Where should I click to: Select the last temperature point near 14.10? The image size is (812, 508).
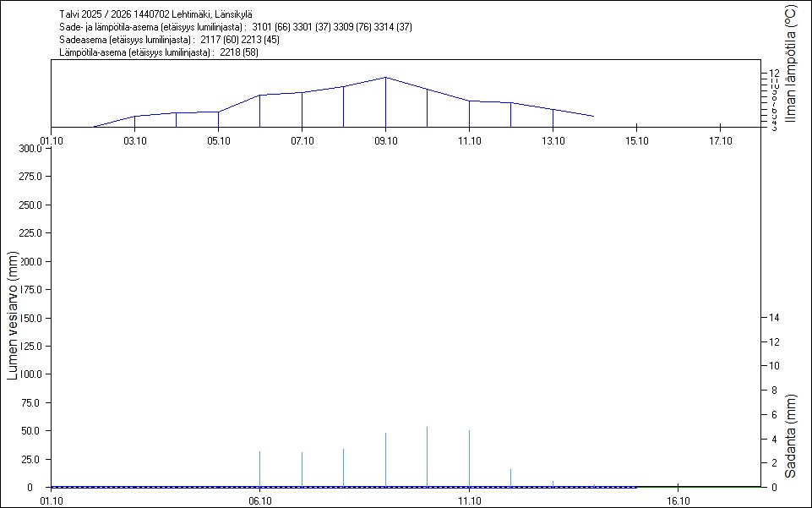[x=593, y=116]
